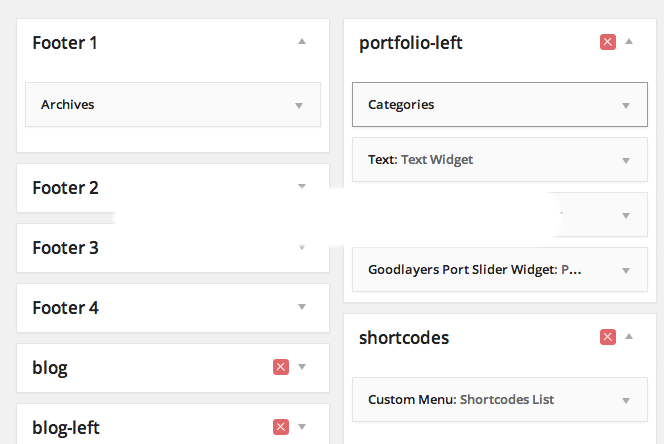Expand the Footer 2 sidebar
Viewport: 664px width, 444px height.
tap(301, 187)
